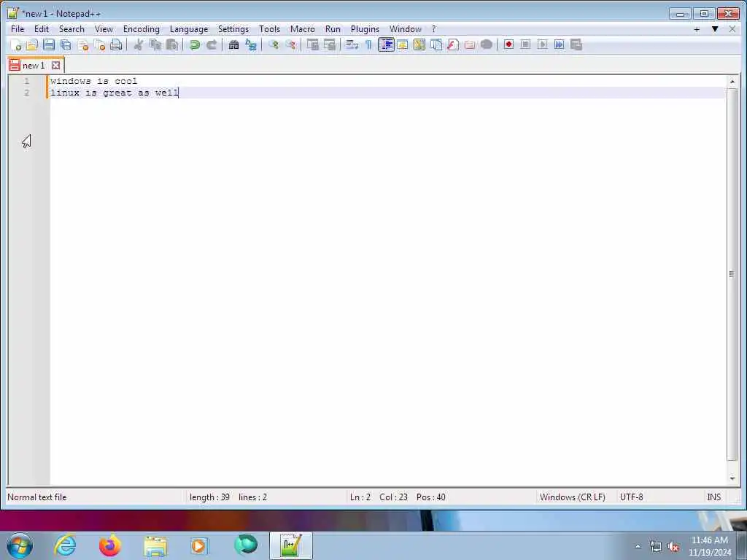Show the Document Map panel
This screenshot has width=747, height=560.
click(419, 45)
